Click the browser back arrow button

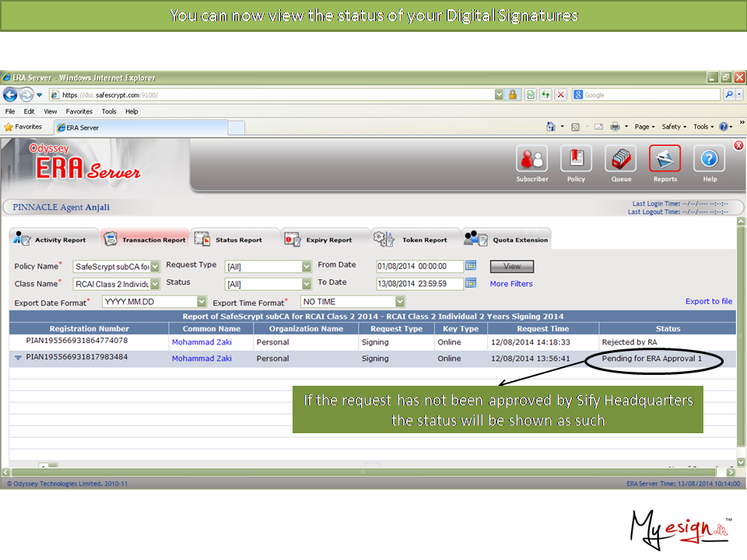(11, 95)
